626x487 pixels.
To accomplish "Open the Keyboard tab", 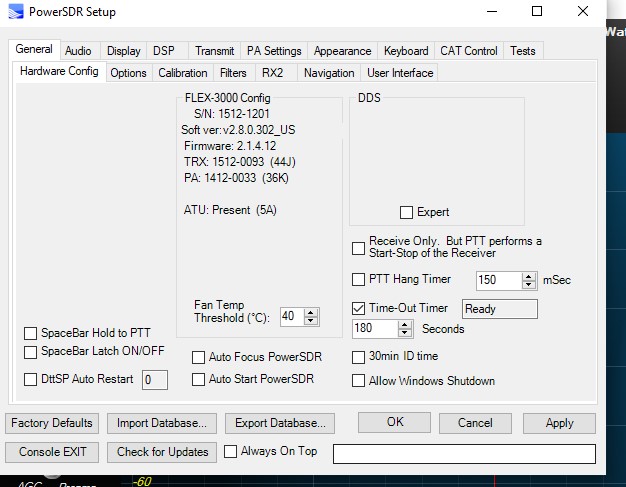I will click(x=406, y=51).
